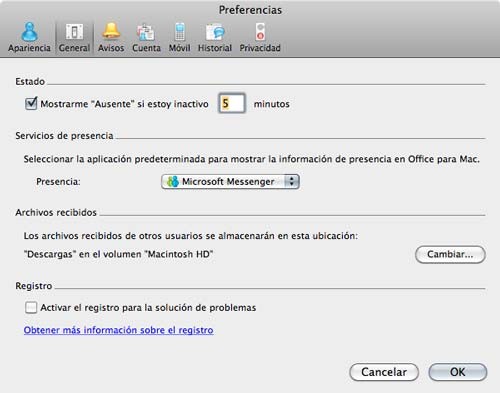Screen dimensions: 500x393
Task: Open the Avisos bell icon pane
Action: click(x=111, y=37)
